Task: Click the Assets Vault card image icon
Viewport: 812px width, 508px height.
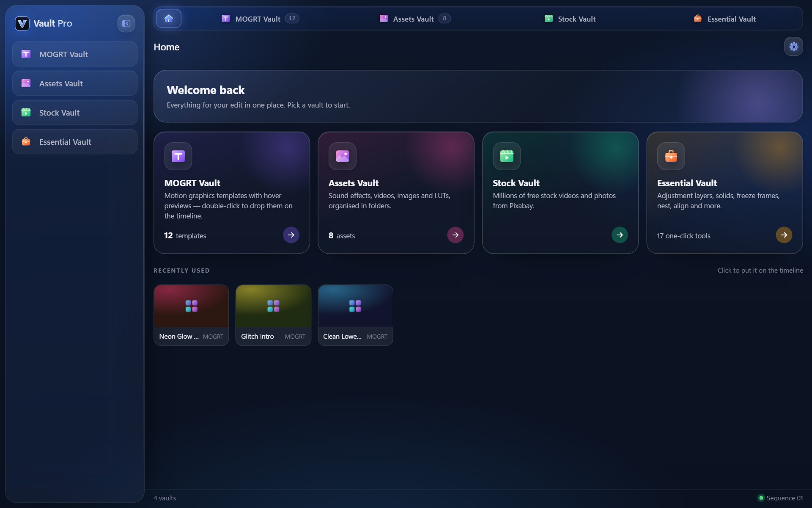Action: click(x=343, y=156)
